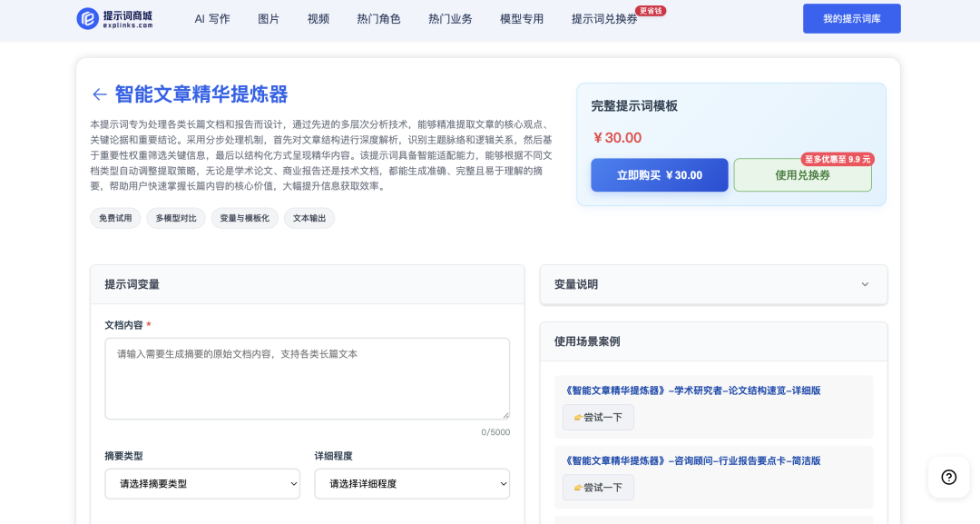Open the 摘要类型 dropdown

click(202, 484)
